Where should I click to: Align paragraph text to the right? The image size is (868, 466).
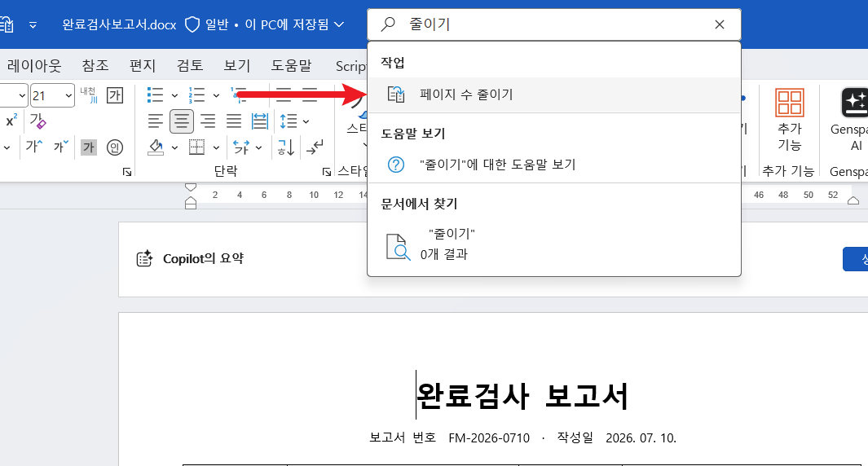tap(208, 121)
